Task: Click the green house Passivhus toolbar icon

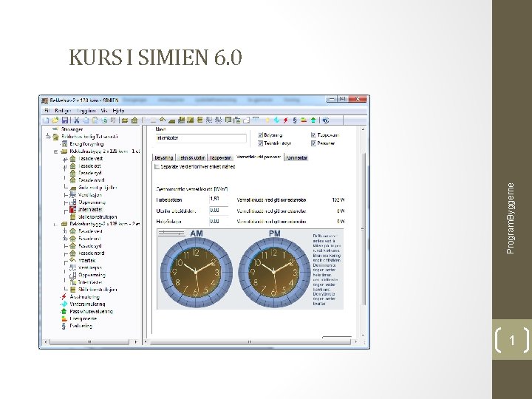Action: coord(313,120)
